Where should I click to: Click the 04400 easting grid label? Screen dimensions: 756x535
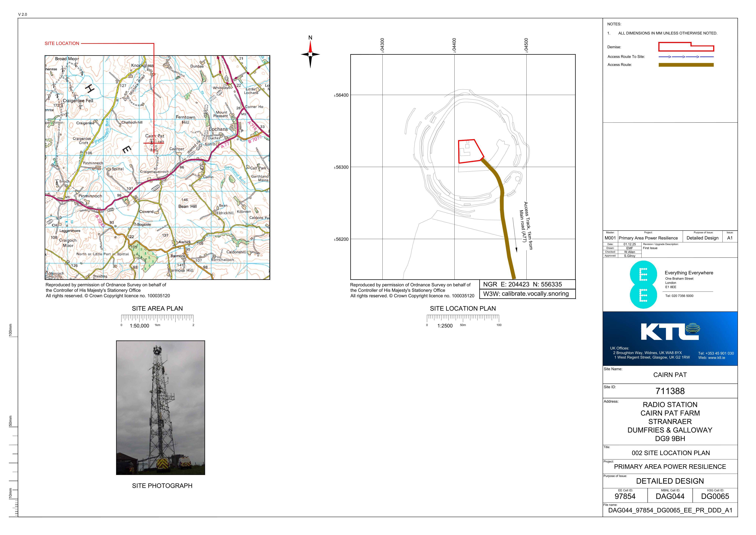[x=454, y=45]
